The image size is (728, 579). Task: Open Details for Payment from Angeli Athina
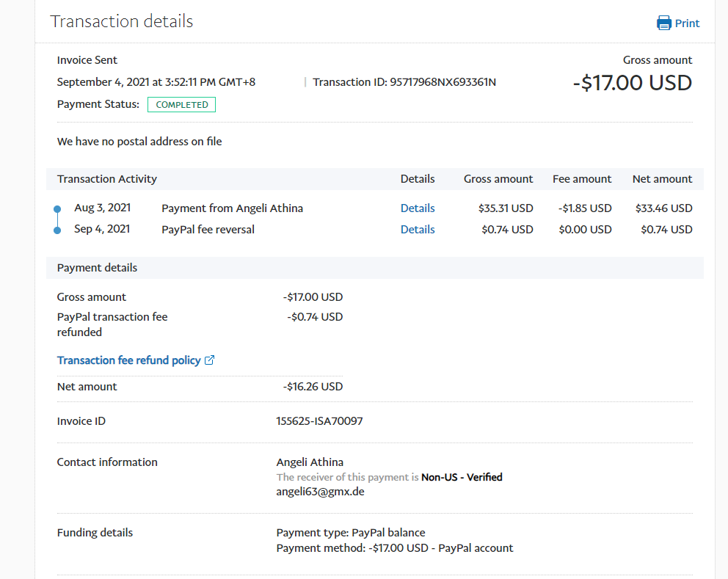click(x=418, y=208)
